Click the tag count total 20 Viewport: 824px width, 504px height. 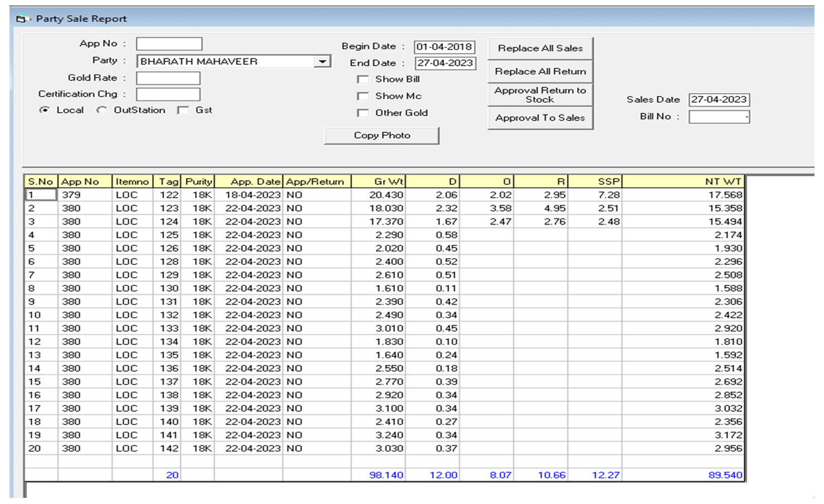167,476
